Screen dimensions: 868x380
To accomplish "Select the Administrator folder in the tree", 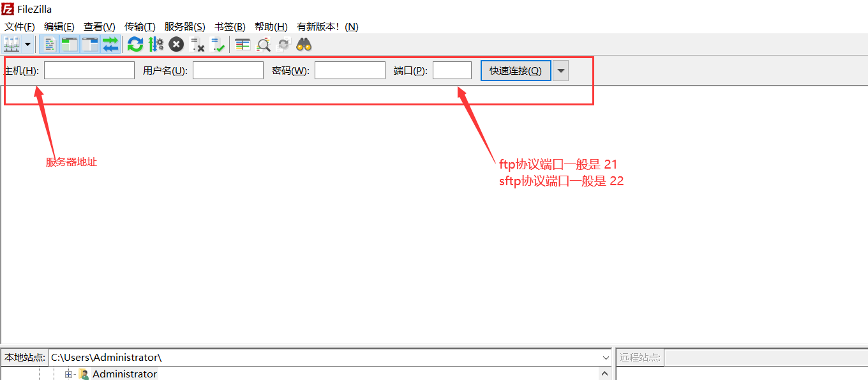I will point(124,374).
